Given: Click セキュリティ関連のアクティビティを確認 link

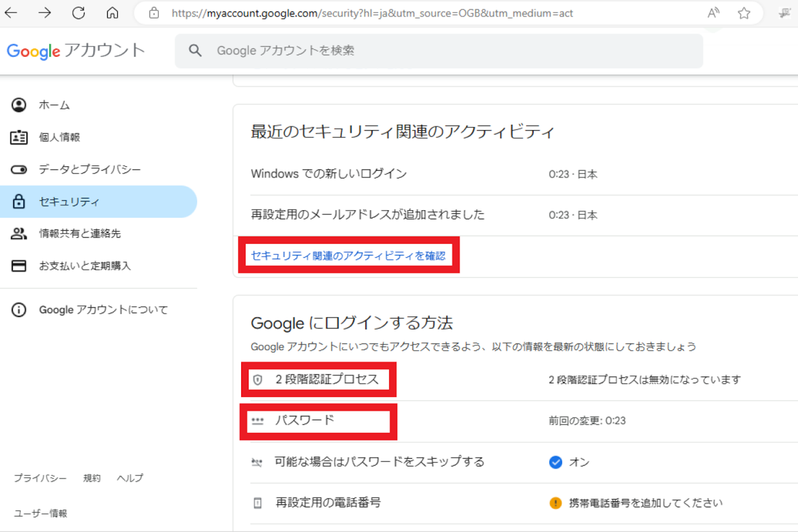Looking at the screenshot, I should (x=348, y=256).
